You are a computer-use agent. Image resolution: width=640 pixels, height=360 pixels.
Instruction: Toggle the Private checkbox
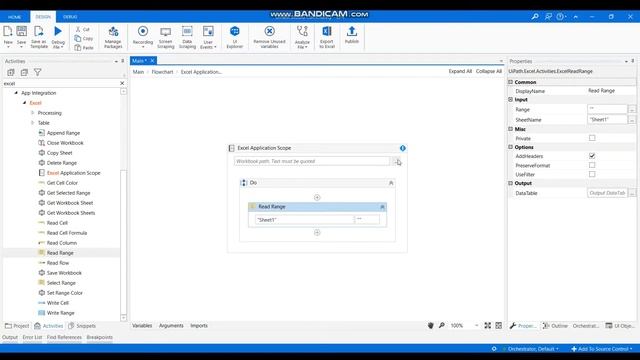592,138
